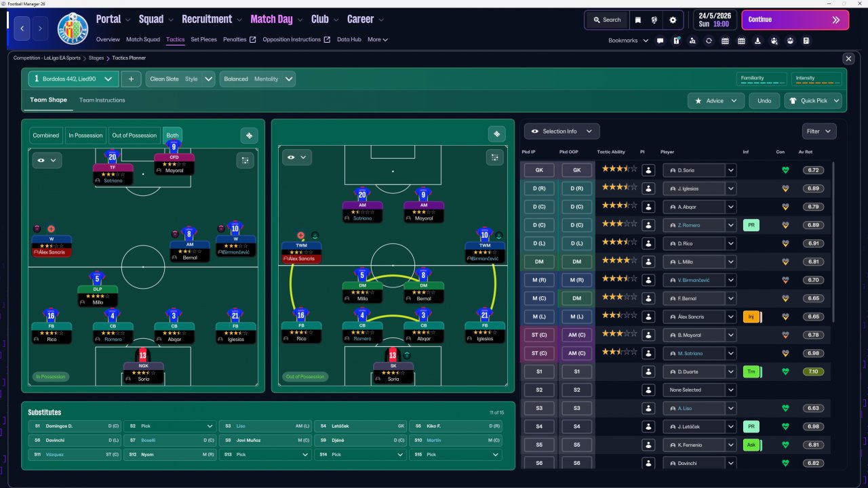Click the Ask status badge for K. Femenia

click(751, 445)
